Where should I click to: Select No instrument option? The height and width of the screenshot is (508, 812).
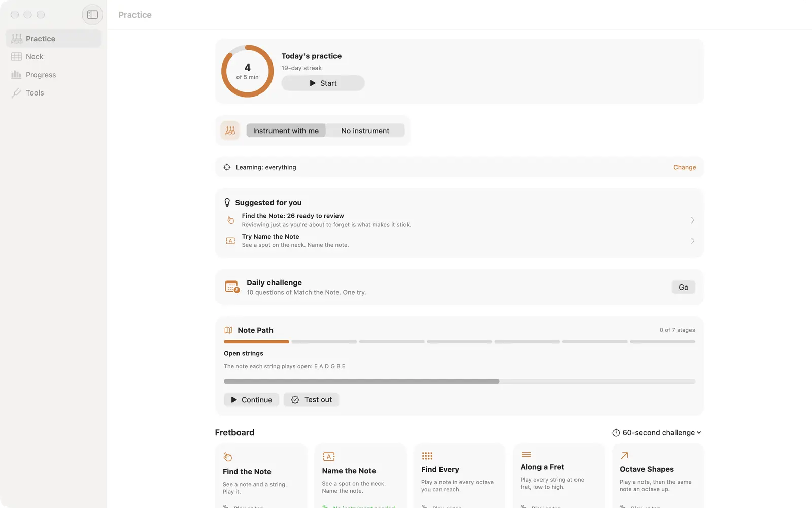365,131
